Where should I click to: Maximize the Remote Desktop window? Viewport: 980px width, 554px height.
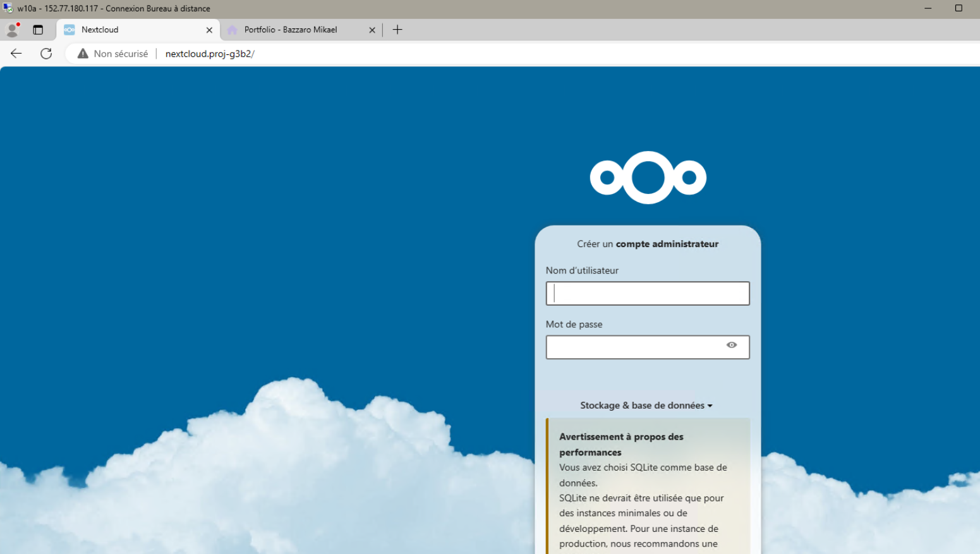tap(958, 8)
